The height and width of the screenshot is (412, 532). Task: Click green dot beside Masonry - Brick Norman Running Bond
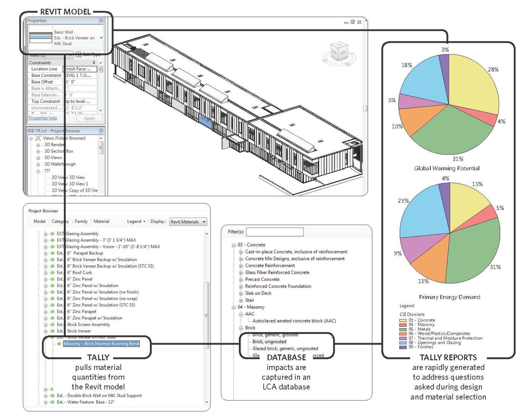click(x=59, y=344)
